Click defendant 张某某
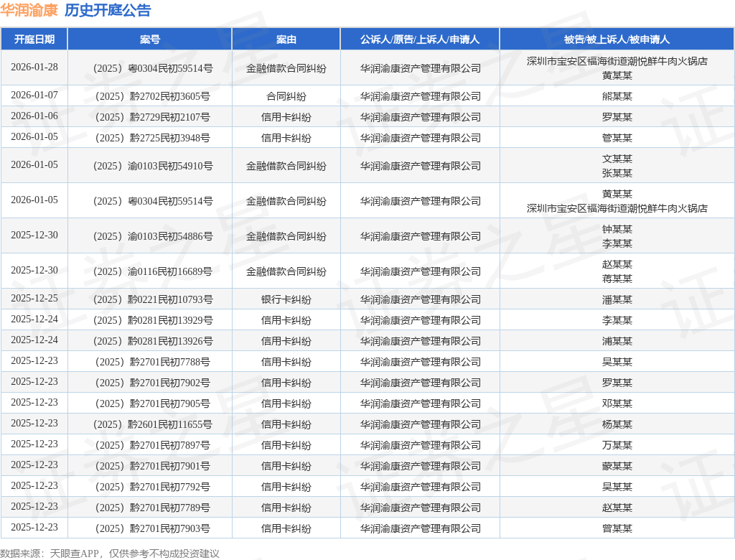Screen dimensions: 735x560 617,174
